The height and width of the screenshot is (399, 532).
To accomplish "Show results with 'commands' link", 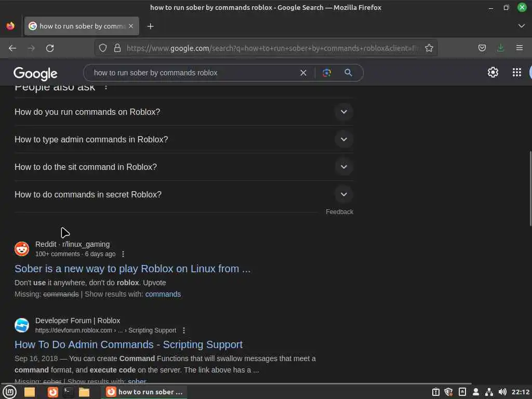I will click(x=163, y=294).
